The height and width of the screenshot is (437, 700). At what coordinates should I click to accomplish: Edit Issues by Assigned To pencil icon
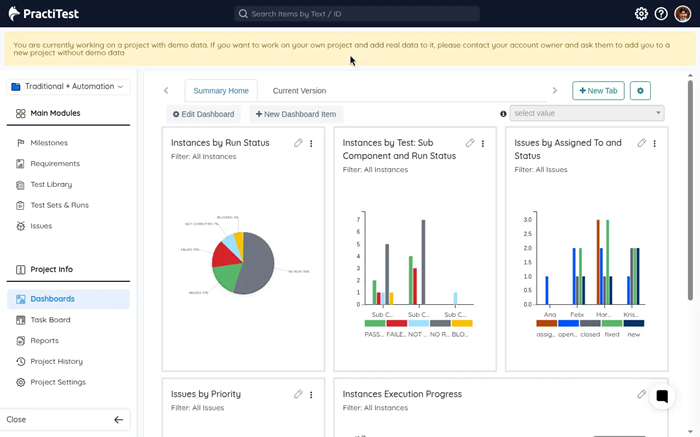click(642, 143)
